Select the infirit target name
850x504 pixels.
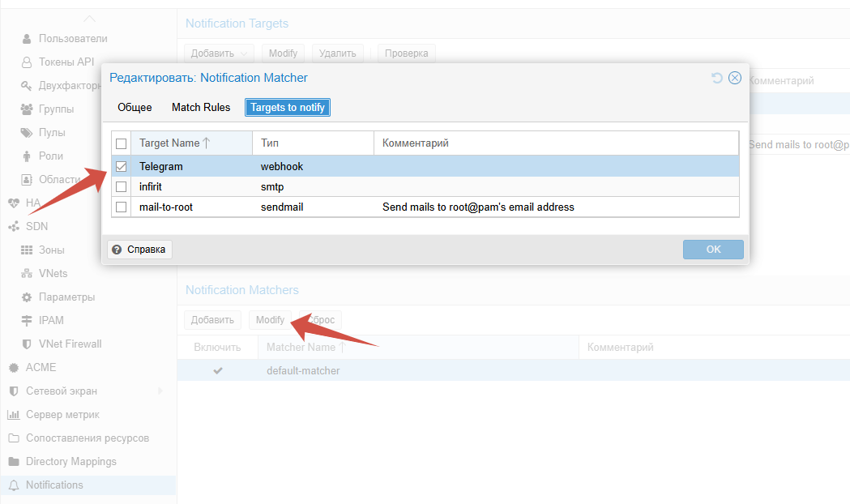pos(151,187)
